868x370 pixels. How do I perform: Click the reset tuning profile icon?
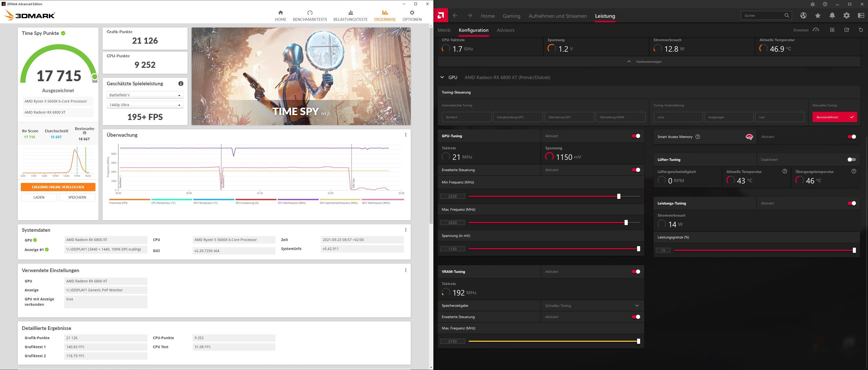[x=861, y=30]
